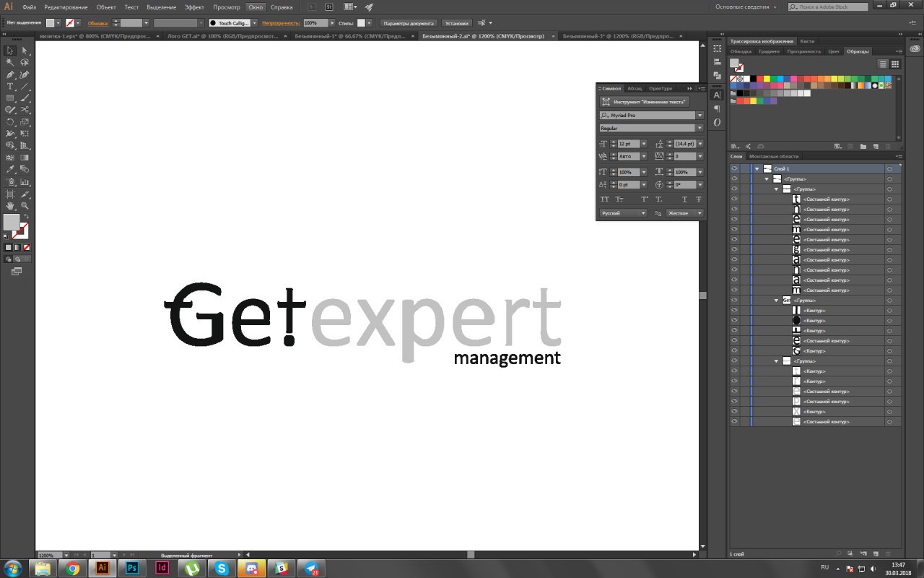
Task: Select the Paintbrush tool
Action: tap(25, 98)
